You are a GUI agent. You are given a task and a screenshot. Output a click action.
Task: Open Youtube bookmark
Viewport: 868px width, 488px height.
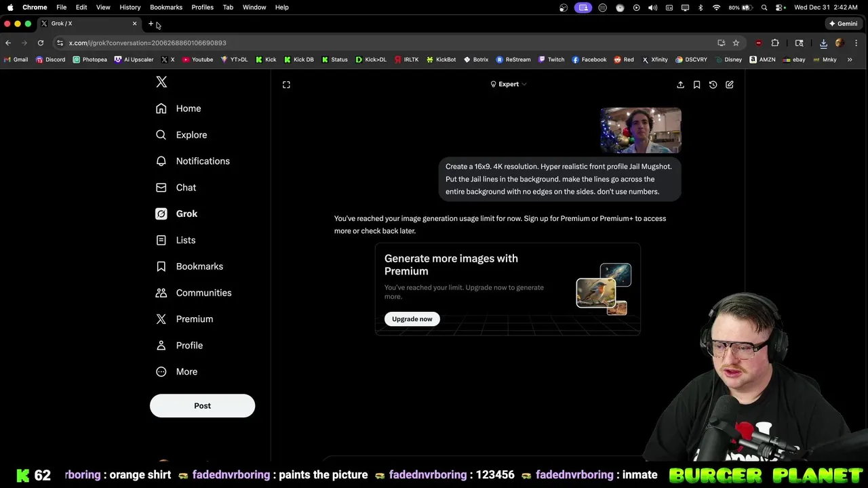click(x=197, y=60)
